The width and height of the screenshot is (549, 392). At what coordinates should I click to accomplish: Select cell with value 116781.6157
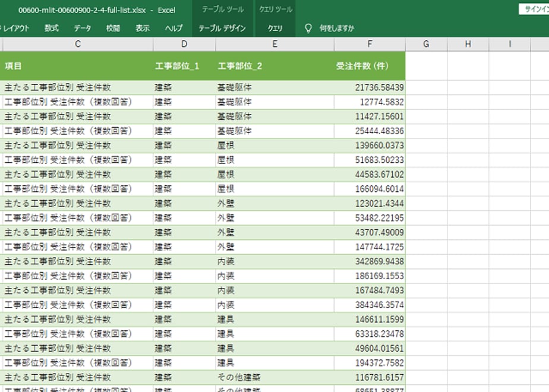coord(370,378)
